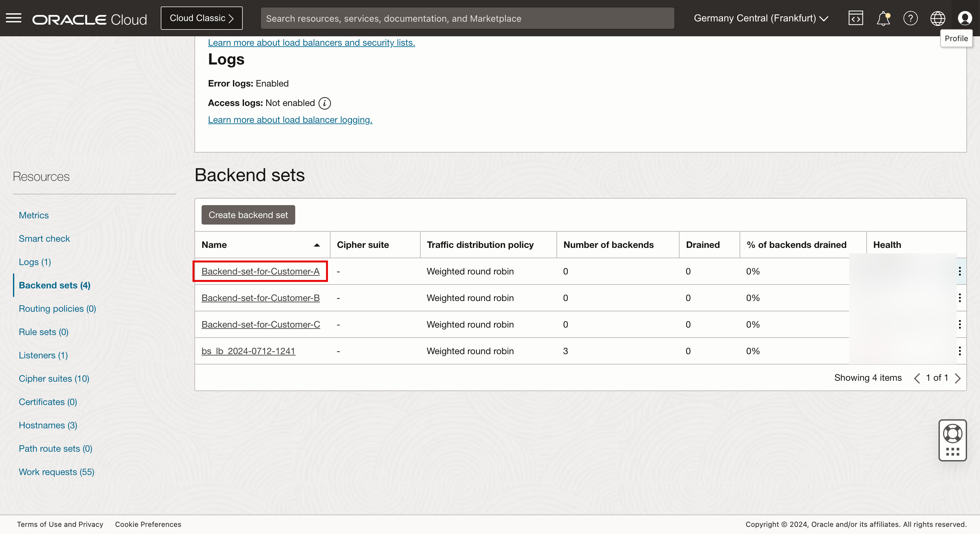Click the Access logs info icon
Screen dimensions: 980x534
(x=324, y=103)
